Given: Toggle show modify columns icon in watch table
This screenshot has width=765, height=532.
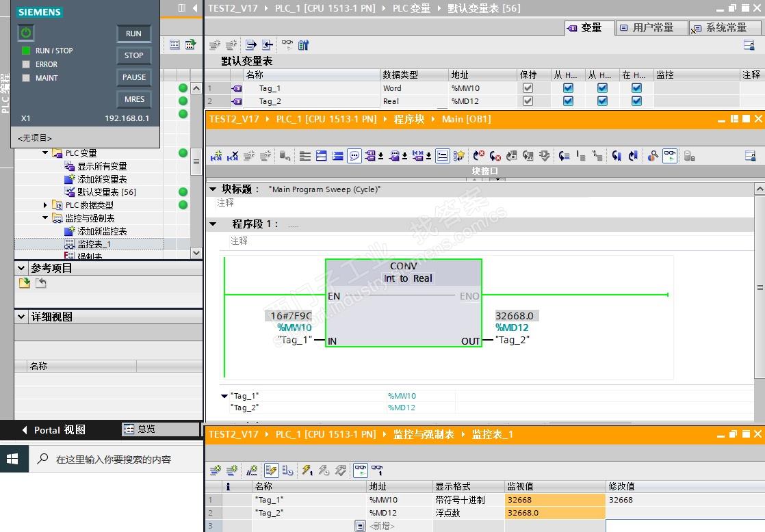Looking at the screenshot, I should 271,470.
